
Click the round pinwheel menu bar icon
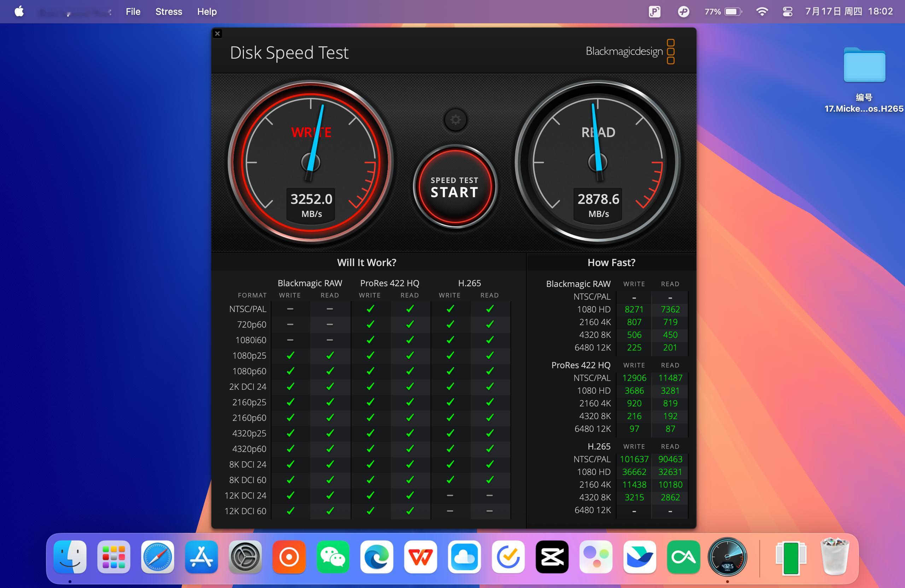point(683,11)
